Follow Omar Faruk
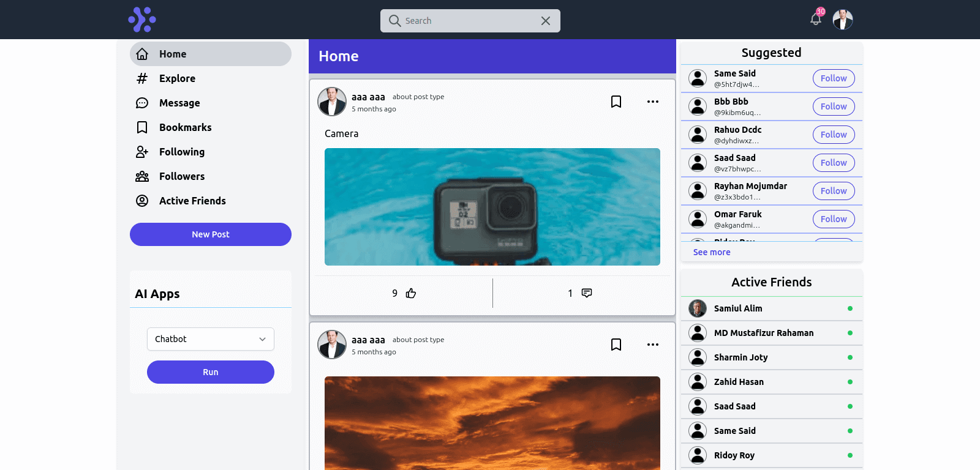The width and height of the screenshot is (980, 470). click(834, 219)
